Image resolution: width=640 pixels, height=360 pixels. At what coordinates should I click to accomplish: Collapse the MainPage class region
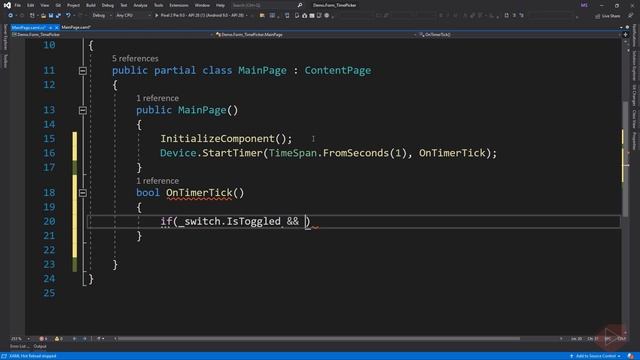82,71
